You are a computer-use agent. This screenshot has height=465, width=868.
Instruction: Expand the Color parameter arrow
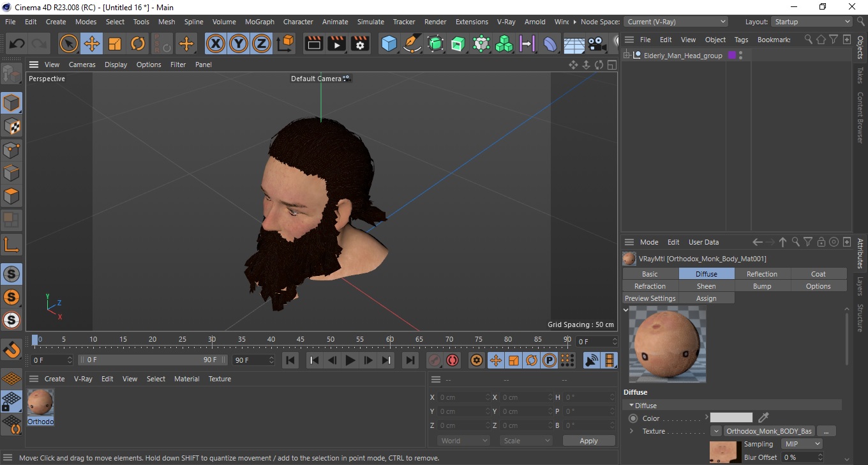[707, 418]
